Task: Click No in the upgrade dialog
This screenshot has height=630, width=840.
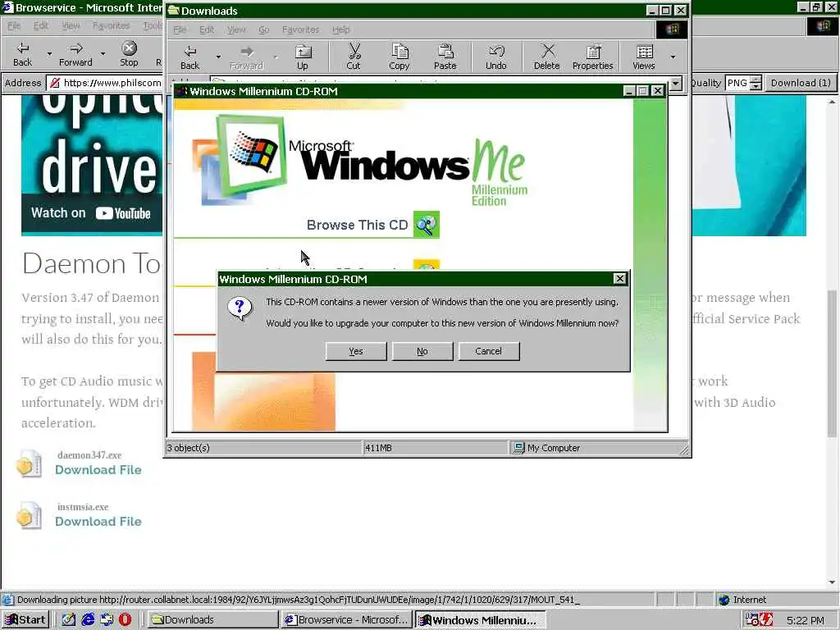Action: [422, 351]
